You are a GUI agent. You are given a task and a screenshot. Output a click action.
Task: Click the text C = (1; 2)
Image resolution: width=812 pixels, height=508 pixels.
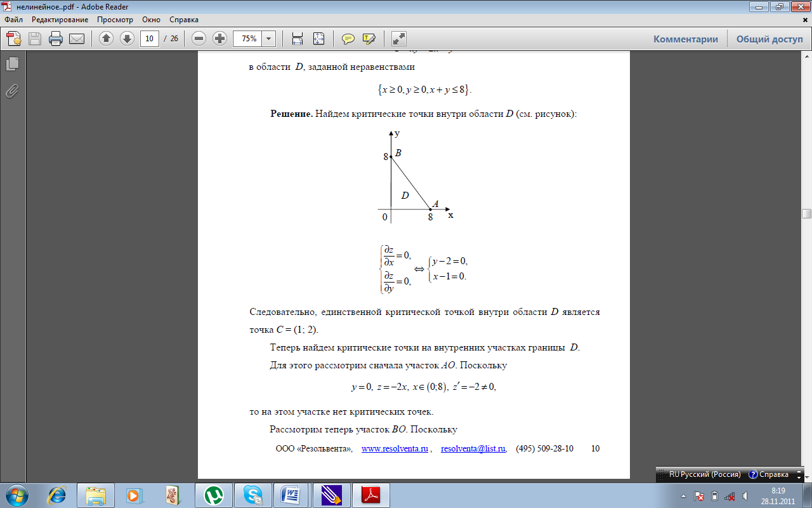tap(297, 330)
